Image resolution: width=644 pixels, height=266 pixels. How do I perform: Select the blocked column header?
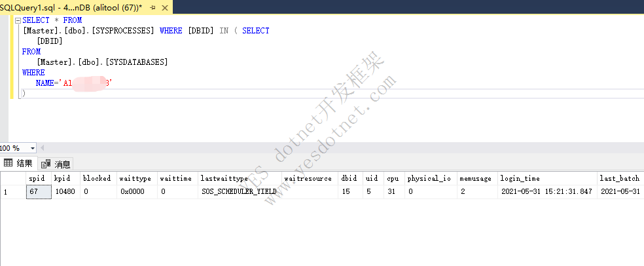pyautogui.click(x=98, y=178)
